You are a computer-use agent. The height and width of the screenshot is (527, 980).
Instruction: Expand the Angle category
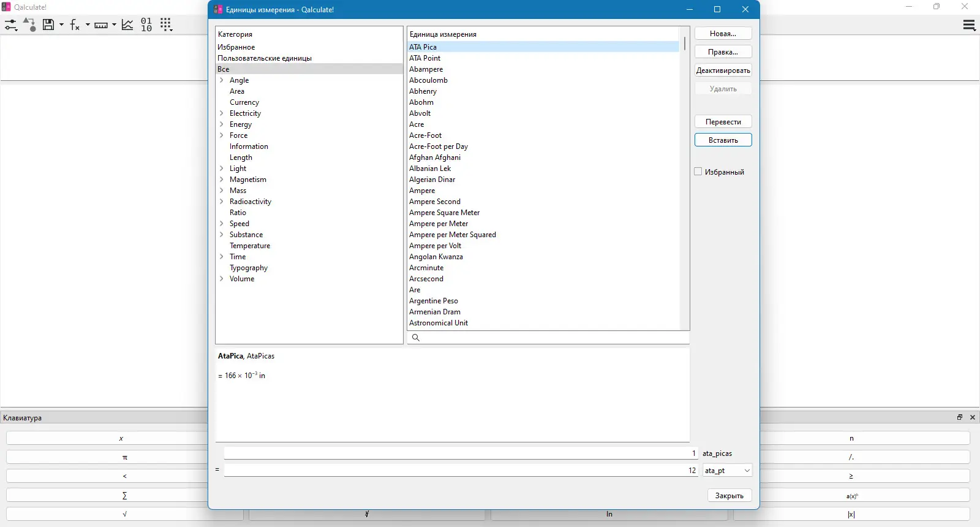click(x=222, y=80)
